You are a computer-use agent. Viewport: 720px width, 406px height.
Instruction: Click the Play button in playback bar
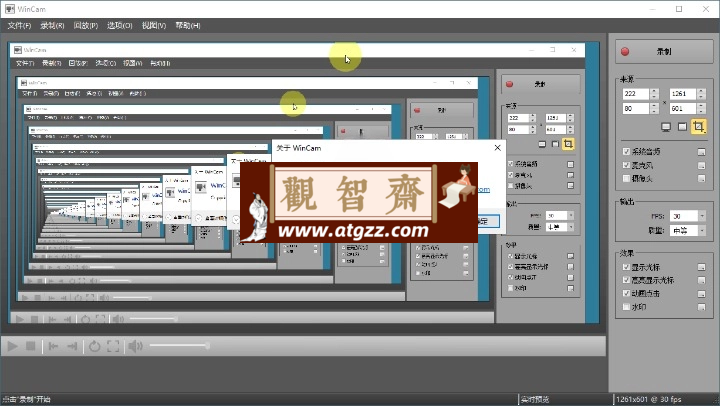(x=12, y=346)
